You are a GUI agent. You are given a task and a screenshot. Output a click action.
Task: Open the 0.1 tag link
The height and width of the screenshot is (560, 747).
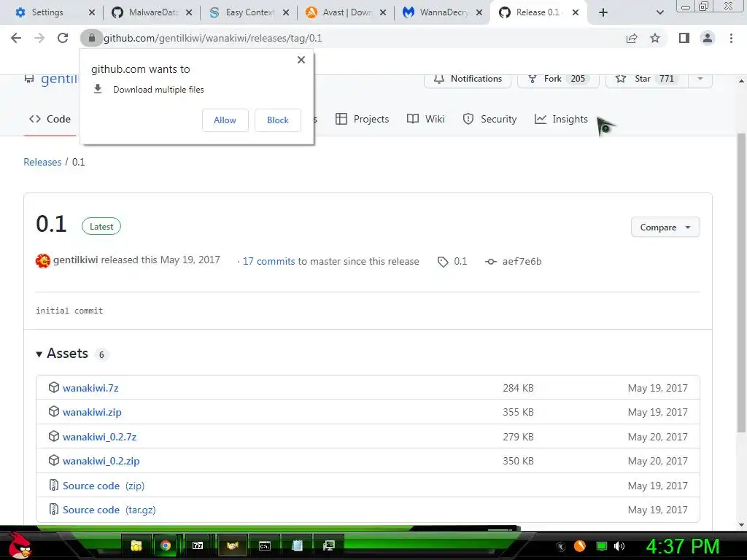[x=452, y=261]
